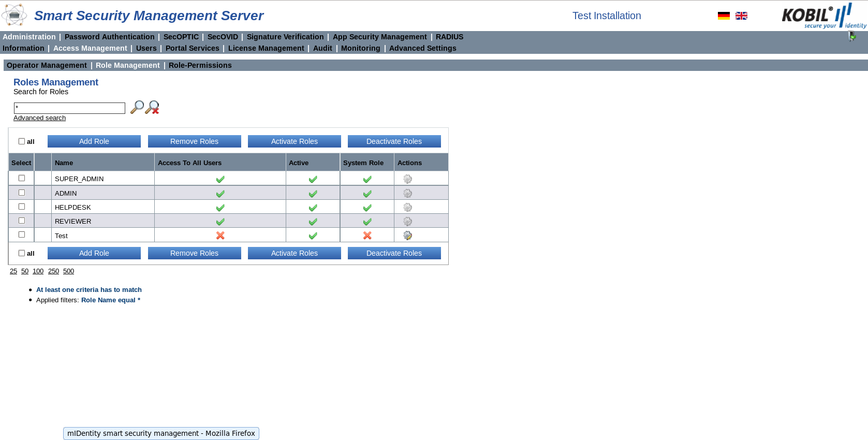Open the SecOPTIC menu
Screen dimensions: 868x440
(181, 37)
